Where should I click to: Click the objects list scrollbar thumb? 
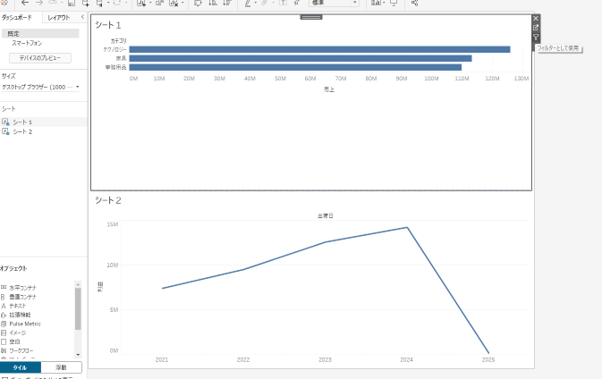tap(78, 309)
